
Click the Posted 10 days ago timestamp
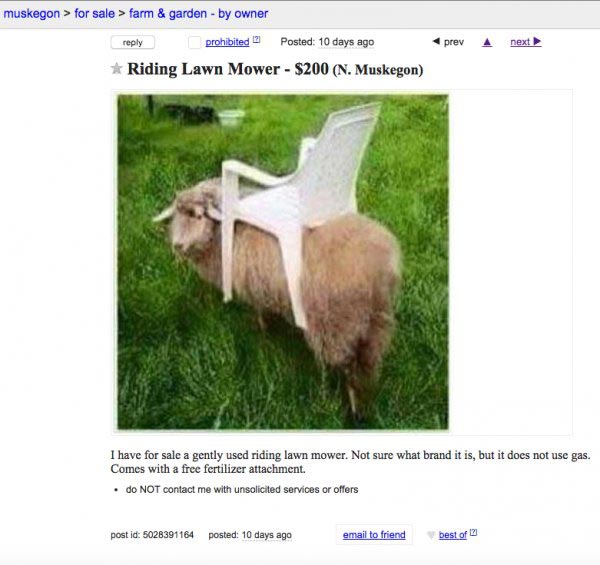tap(327, 42)
